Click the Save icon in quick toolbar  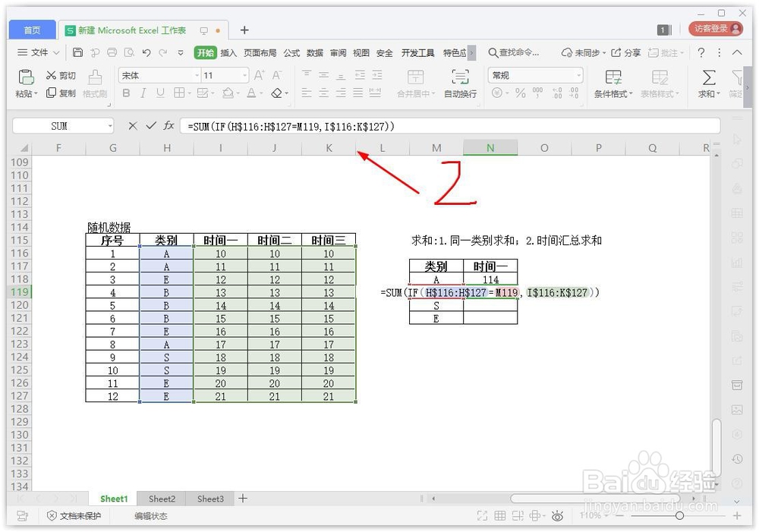pos(77,52)
